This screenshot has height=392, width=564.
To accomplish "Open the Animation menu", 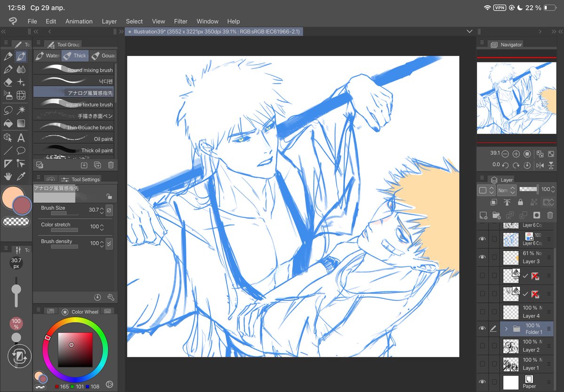I will [x=79, y=21].
